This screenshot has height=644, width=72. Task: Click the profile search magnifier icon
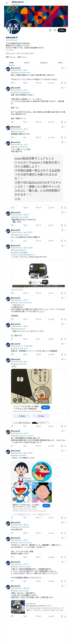pos(55,30)
